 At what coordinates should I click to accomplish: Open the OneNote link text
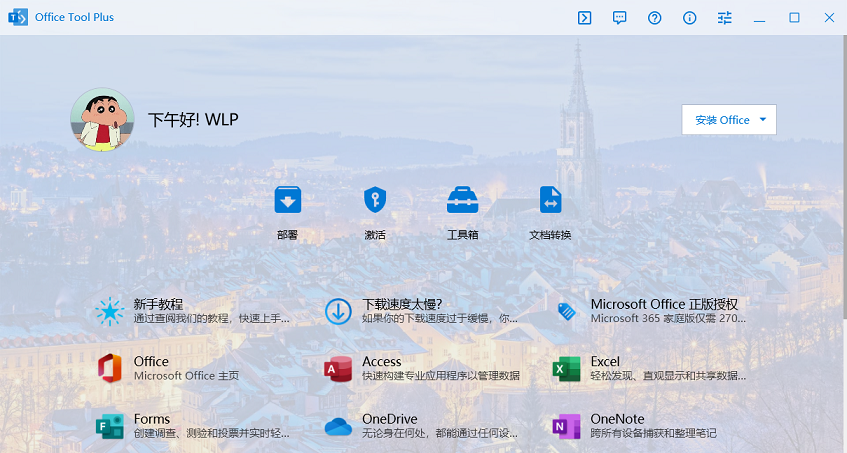617,419
